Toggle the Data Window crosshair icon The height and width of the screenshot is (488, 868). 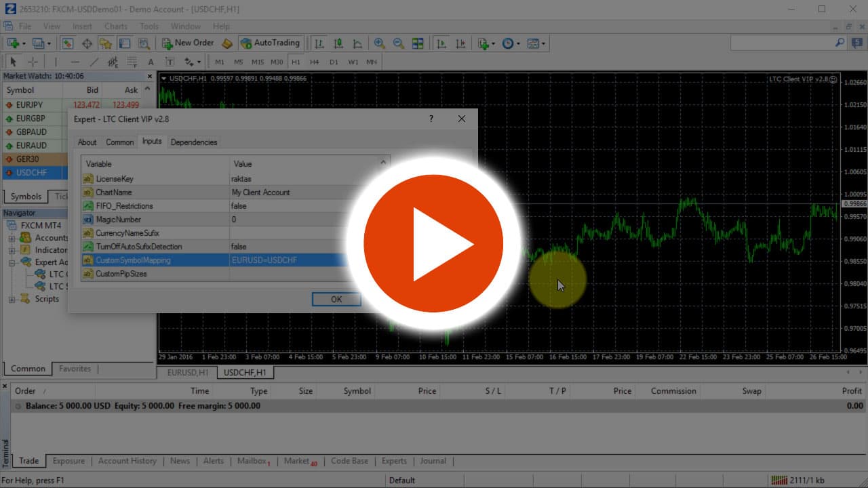point(87,43)
